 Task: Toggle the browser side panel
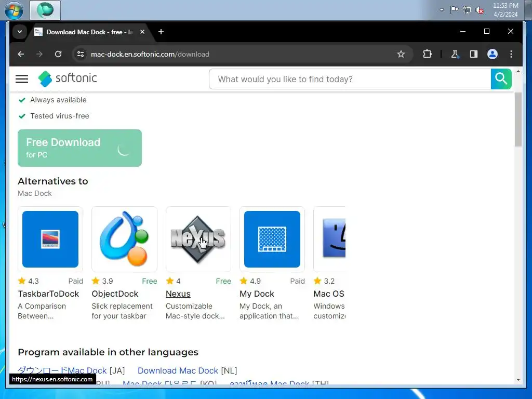click(474, 54)
